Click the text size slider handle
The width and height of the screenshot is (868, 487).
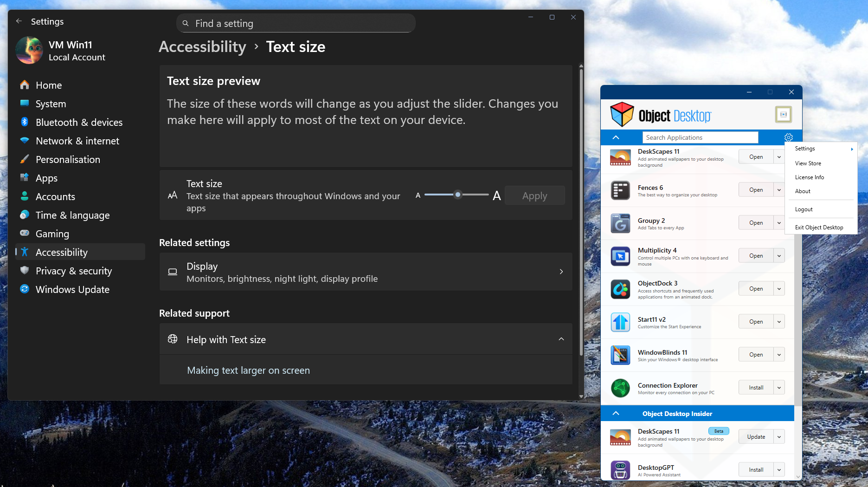(x=458, y=195)
